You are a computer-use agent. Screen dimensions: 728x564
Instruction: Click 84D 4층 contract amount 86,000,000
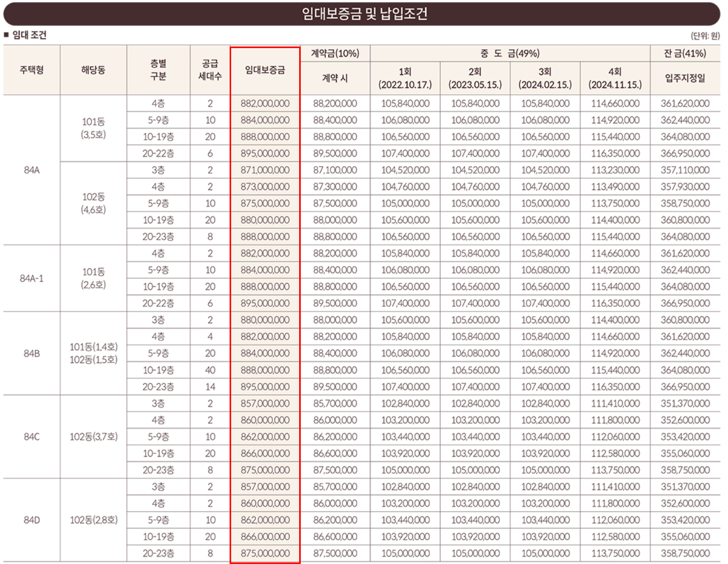335,503
